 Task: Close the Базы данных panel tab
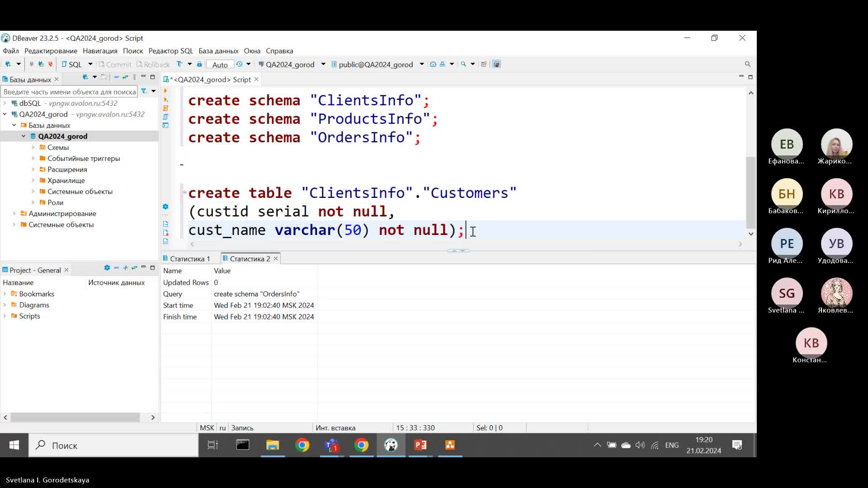point(57,79)
